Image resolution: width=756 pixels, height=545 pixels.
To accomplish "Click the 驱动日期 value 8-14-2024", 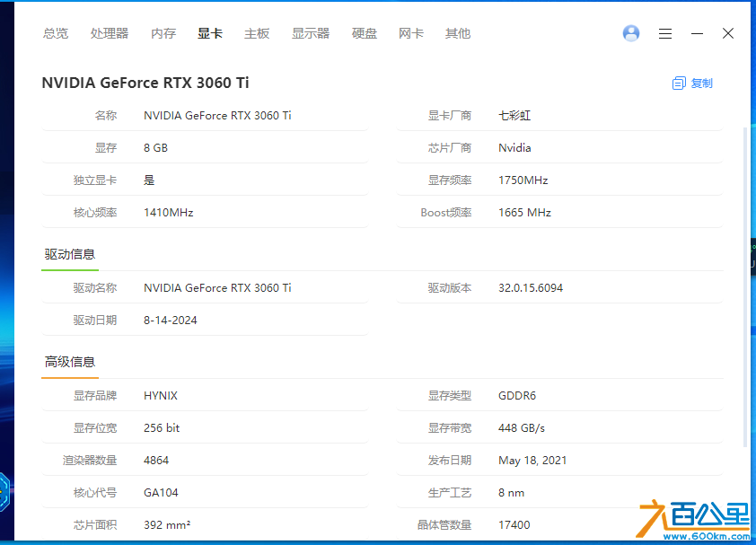I will [x=171, y=321].
